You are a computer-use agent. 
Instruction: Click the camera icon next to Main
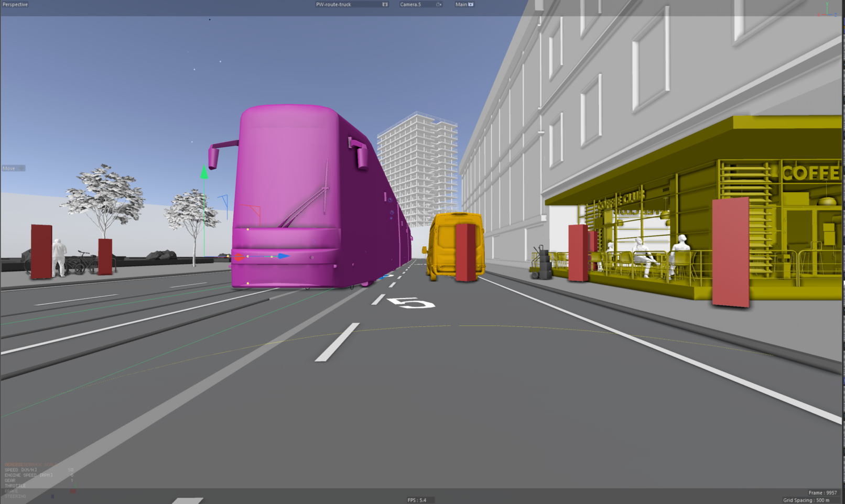(470, 4)
